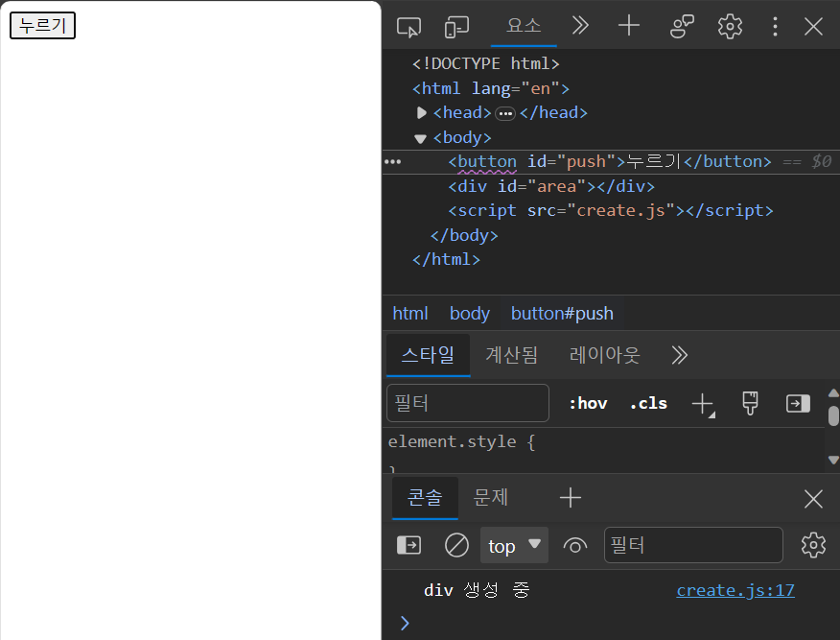Viewport: 840px width, 640px height.
Task: Select the closing </body> tag line
Action: click(x=464, y=235)
